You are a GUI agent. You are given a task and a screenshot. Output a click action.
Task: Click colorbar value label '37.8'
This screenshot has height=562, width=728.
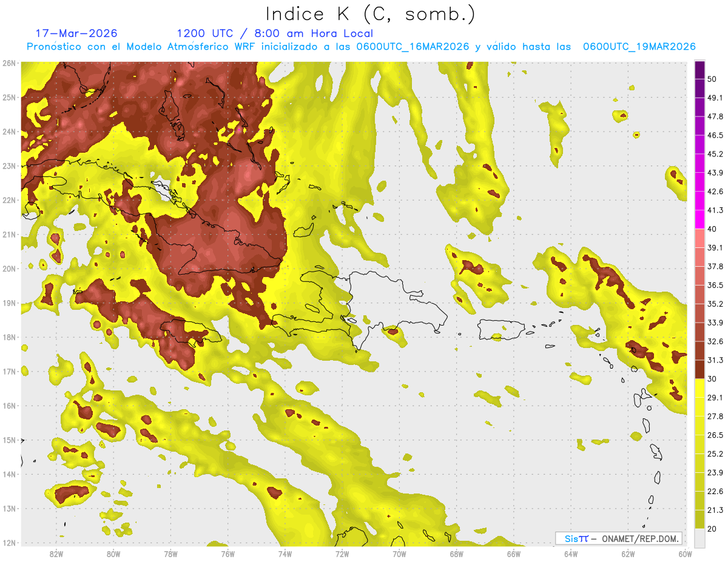715,267
